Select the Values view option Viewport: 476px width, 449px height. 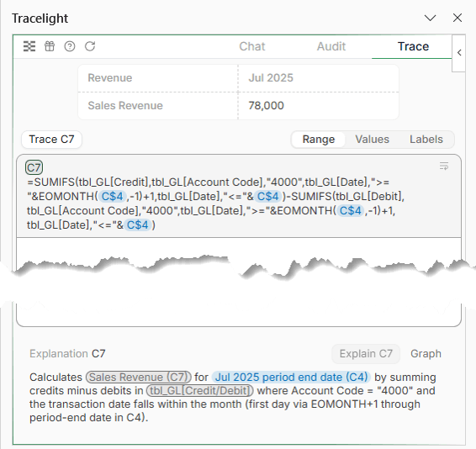[373, 140]
